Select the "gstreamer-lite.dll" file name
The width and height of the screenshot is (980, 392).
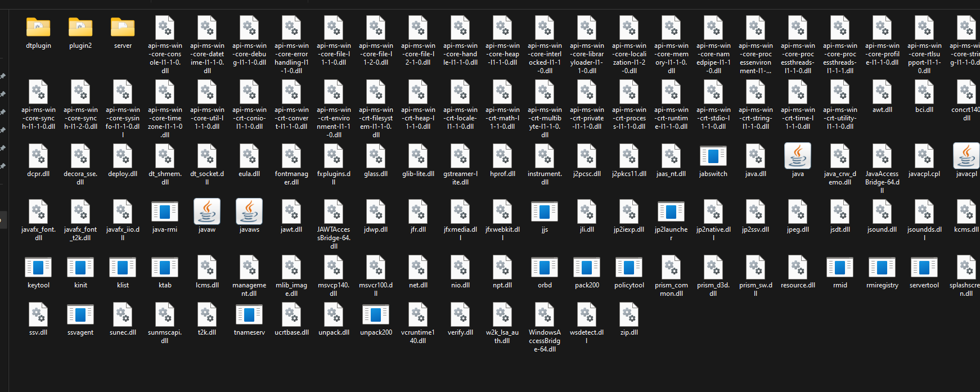point(460,178)
